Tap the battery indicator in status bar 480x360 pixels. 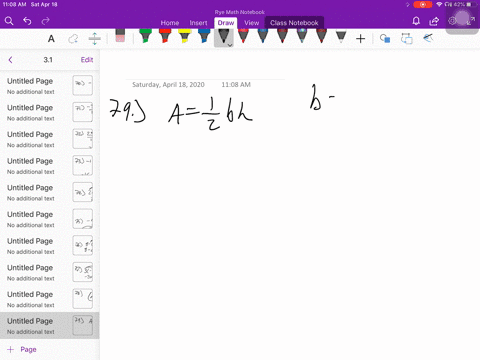click(470, 4)
